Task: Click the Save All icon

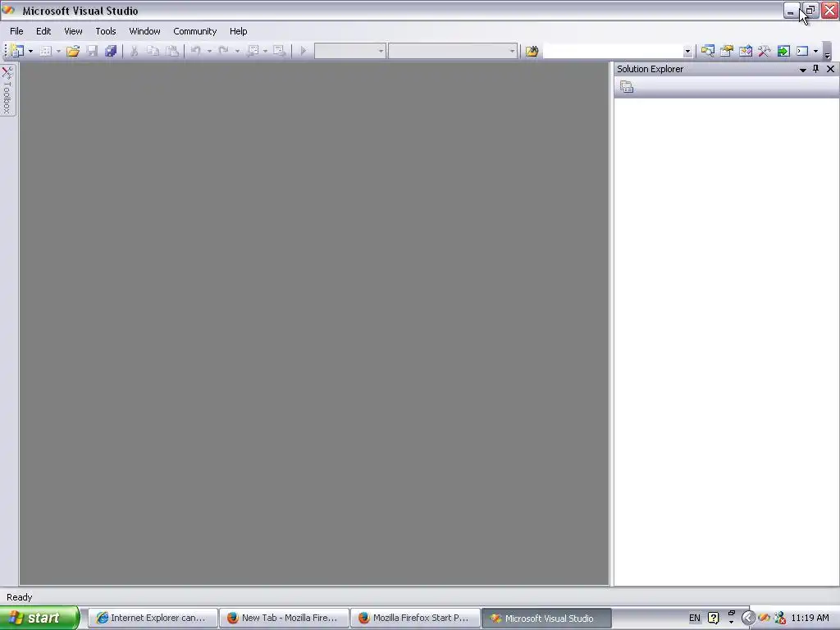Action: (x=111, y=51)
